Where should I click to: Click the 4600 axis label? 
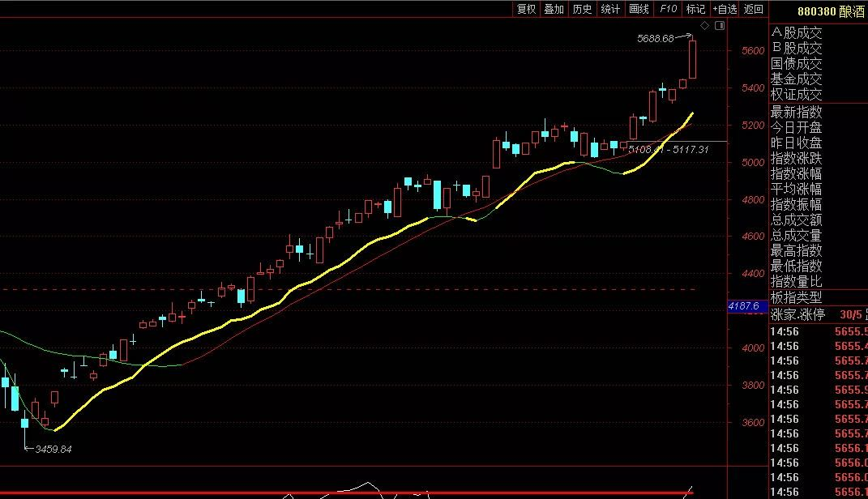(753, 237)
